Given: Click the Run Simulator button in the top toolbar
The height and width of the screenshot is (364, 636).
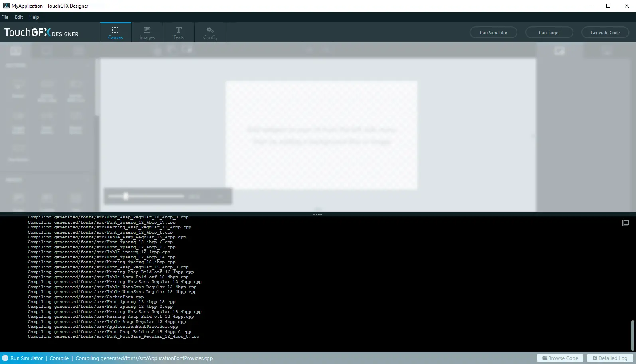Looking at the screenshot, I should click(x=494, y=33).
